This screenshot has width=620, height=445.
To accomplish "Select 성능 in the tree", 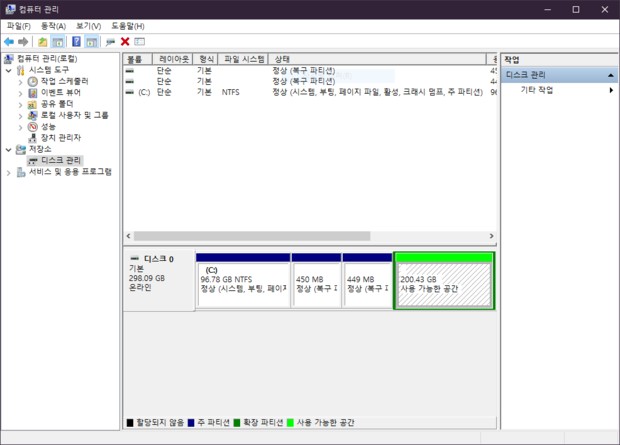I will (48, 127).
